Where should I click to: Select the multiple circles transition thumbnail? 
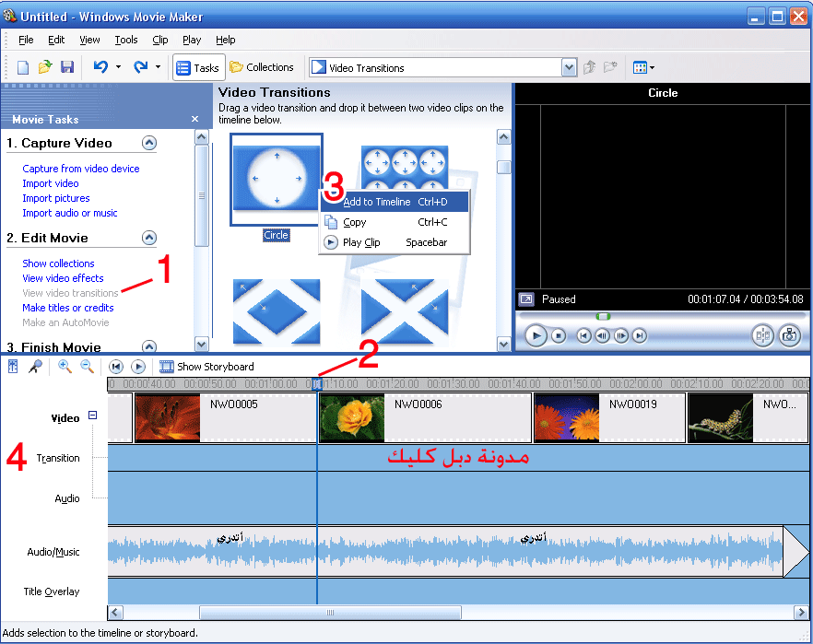[x=405, y=168]
